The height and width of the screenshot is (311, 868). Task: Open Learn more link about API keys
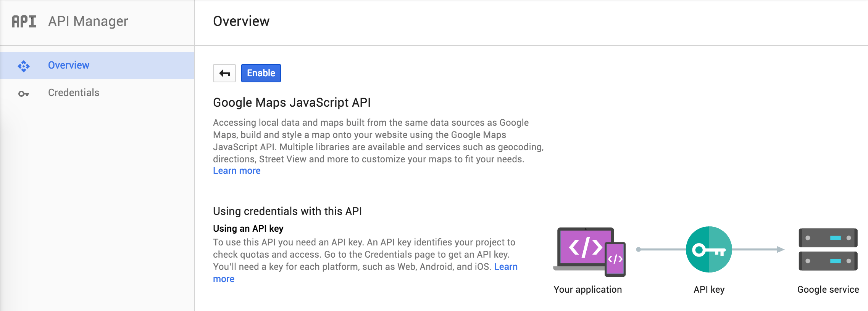tap(506, 267)
